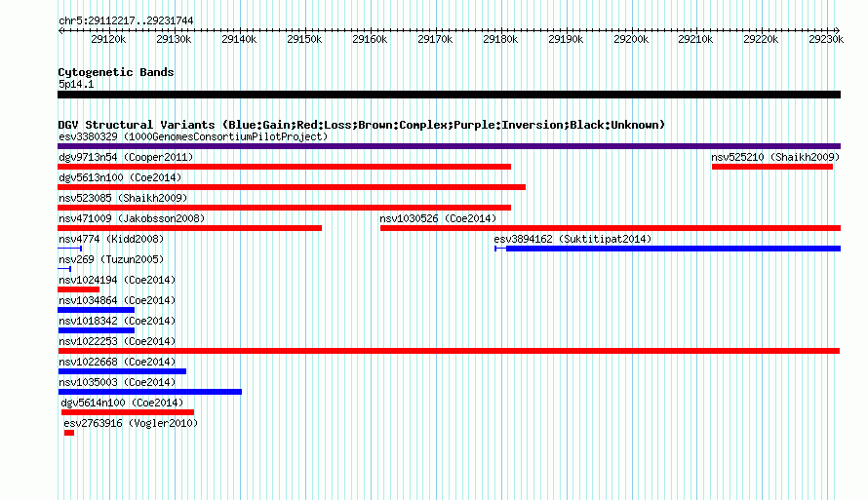Viewport: 868px width, 500px height.
Task: Select nsv471009 (Jakobsson2008) label
Action: click(x=132, y=218)
